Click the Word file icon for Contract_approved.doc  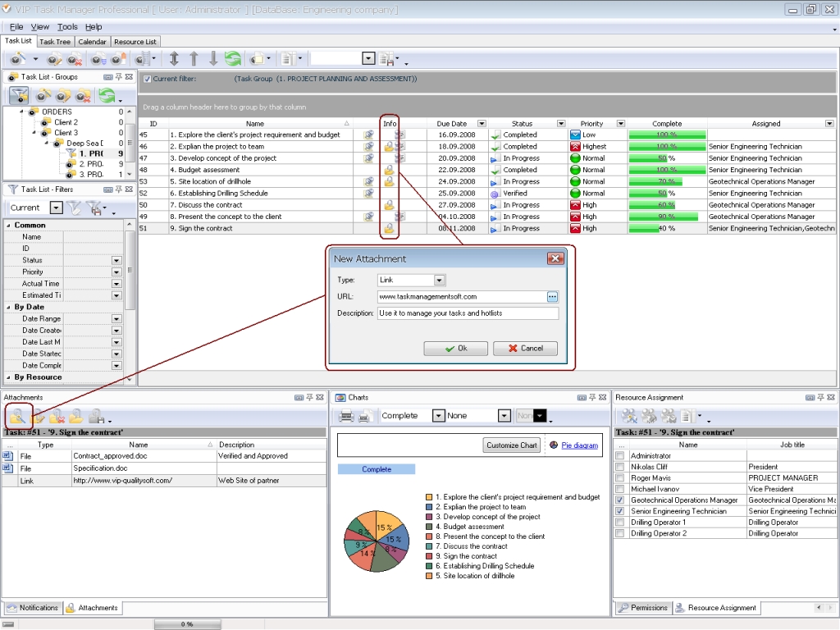coord(9,456)
